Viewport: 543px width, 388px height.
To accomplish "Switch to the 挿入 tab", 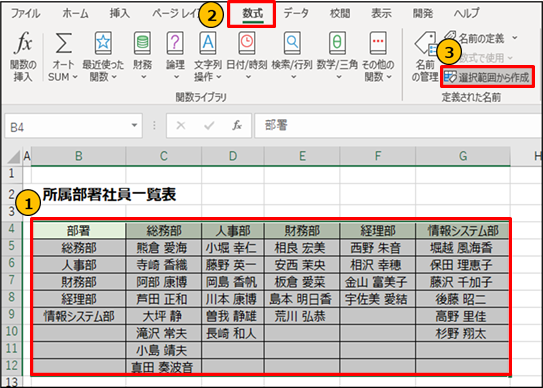I will point(120,14).
